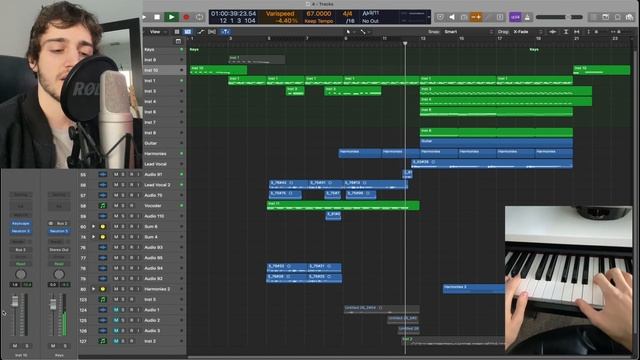
Task: Click the Keys channel pan knob
Action: point(59,275)
